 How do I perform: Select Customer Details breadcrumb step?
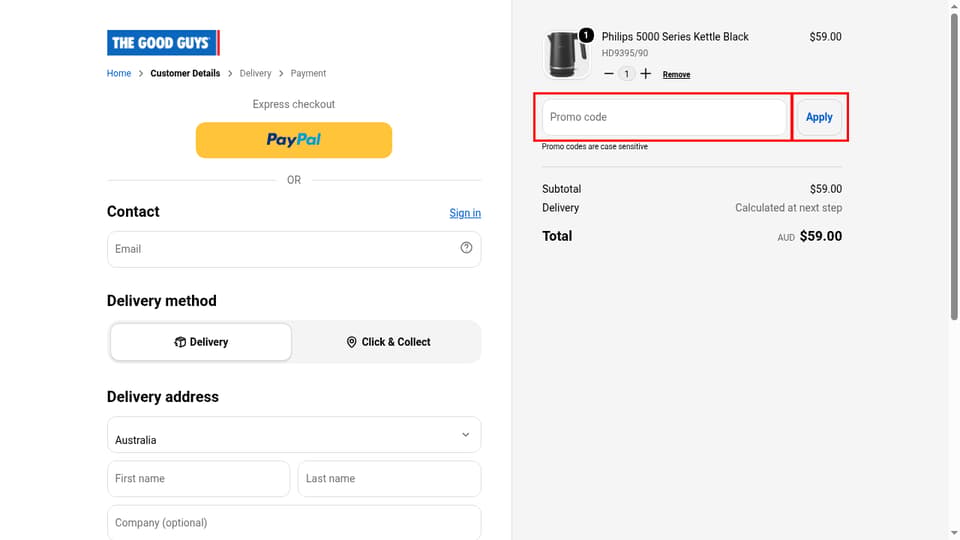pyautogui.click(x=185, y=73)
